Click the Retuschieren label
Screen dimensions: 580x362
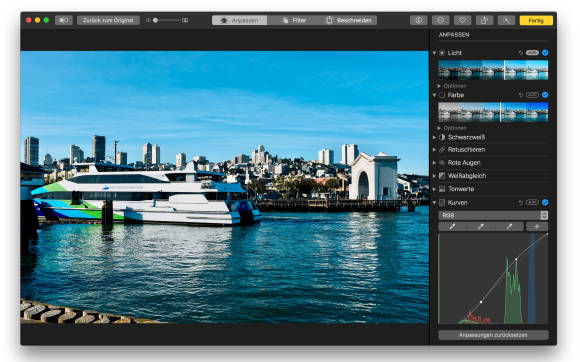point(466,150)
